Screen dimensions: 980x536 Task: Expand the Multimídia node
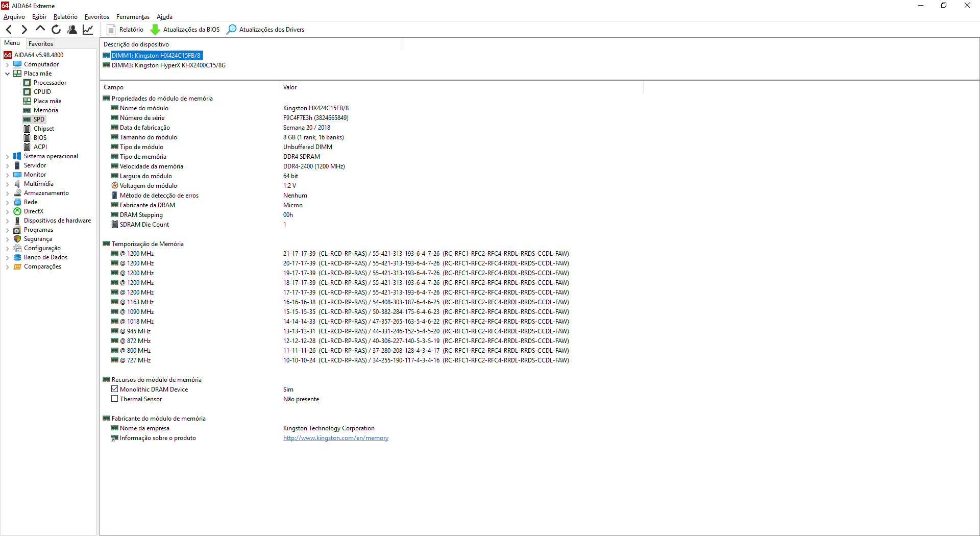7,184
